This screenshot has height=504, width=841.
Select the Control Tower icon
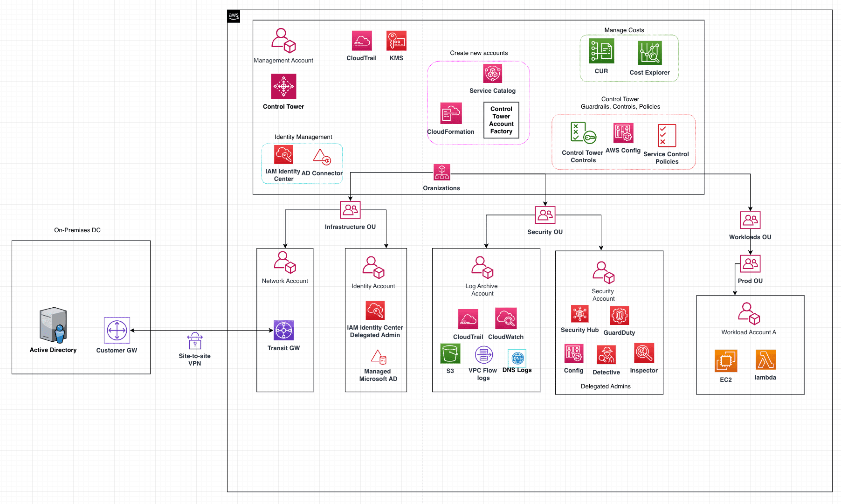pyautogui.click(x=283, y=86)
